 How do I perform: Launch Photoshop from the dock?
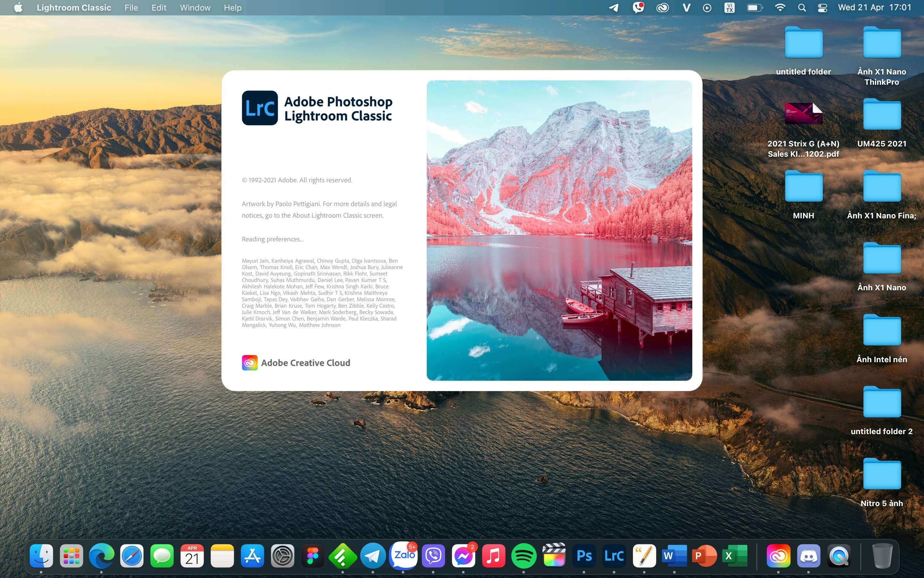pos(584,556)
